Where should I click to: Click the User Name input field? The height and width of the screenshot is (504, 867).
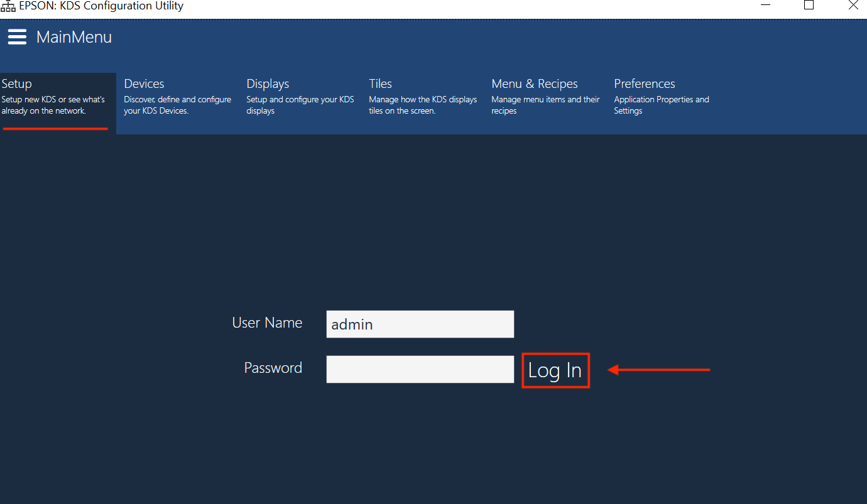tap(420, 324)
